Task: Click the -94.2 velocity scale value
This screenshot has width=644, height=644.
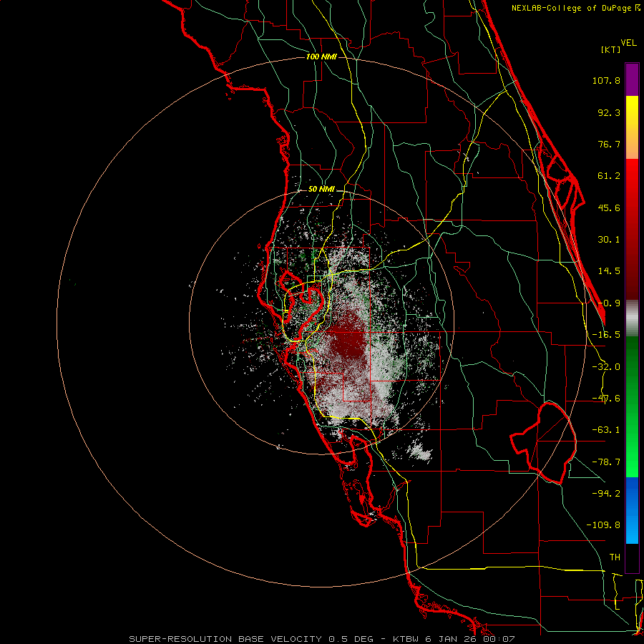Action: click(606, 494)
